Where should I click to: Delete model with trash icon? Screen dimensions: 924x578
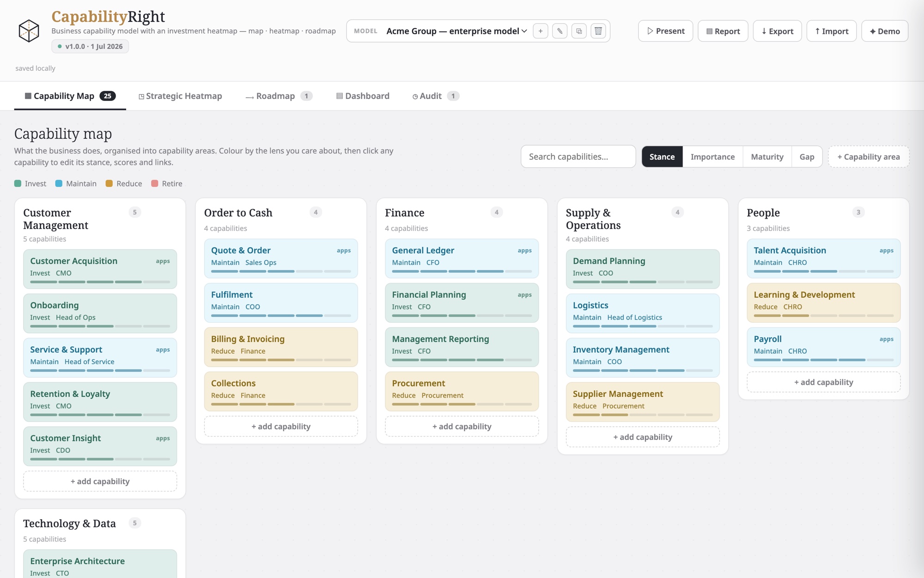pos(598,31)
